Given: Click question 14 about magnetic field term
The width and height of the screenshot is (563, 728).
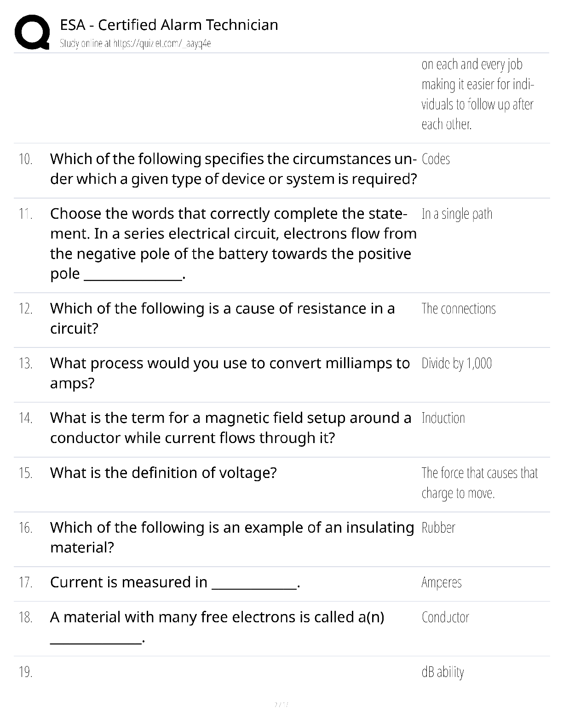Looking at the screenshot, I should pyautogui.click(x=231, y=427).
